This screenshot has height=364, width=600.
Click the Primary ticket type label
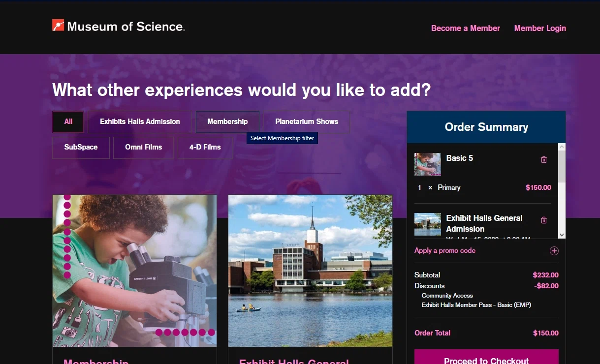pos(449,187)
